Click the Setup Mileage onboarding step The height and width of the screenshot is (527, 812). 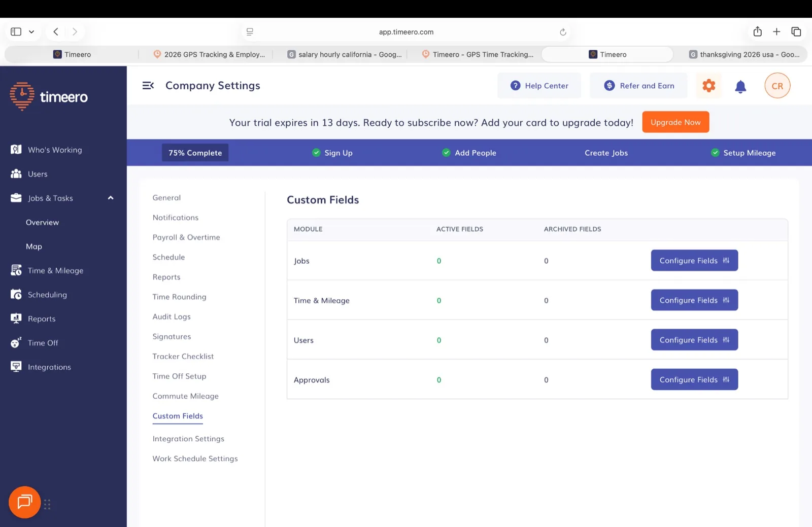click(x=743, y=153)
